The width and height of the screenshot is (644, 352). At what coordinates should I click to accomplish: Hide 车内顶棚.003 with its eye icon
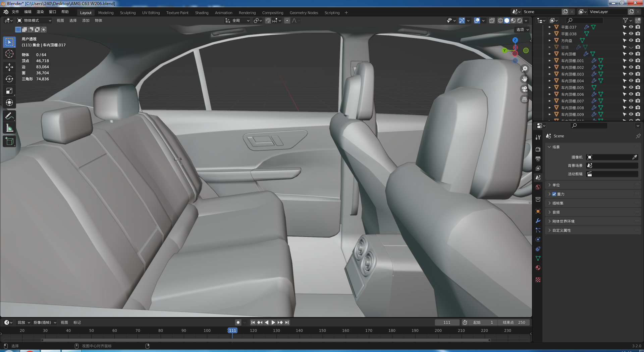631,74
